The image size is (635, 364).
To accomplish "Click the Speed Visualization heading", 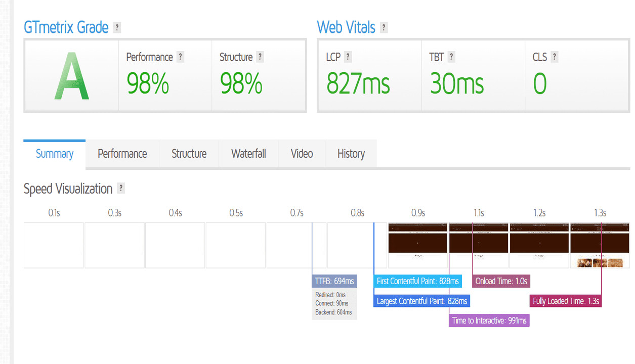I will 68,189.
